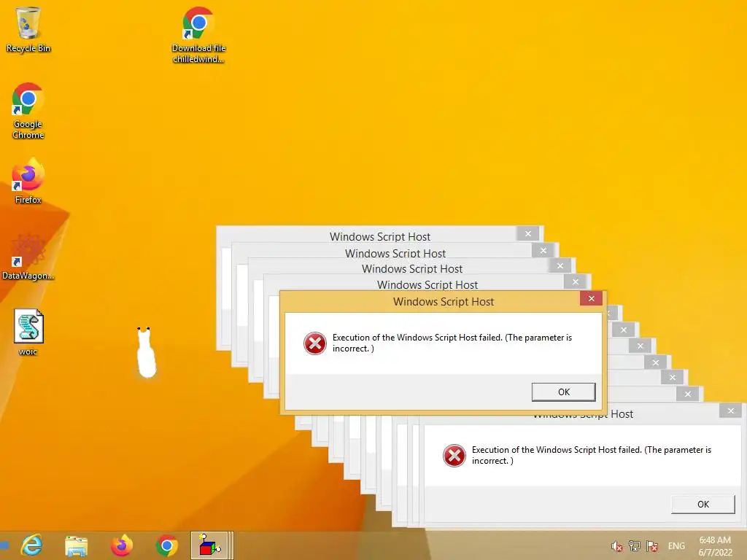Click the muted speaker tray icon
Viewport: 747px width, 560px height.
[617, 546]
